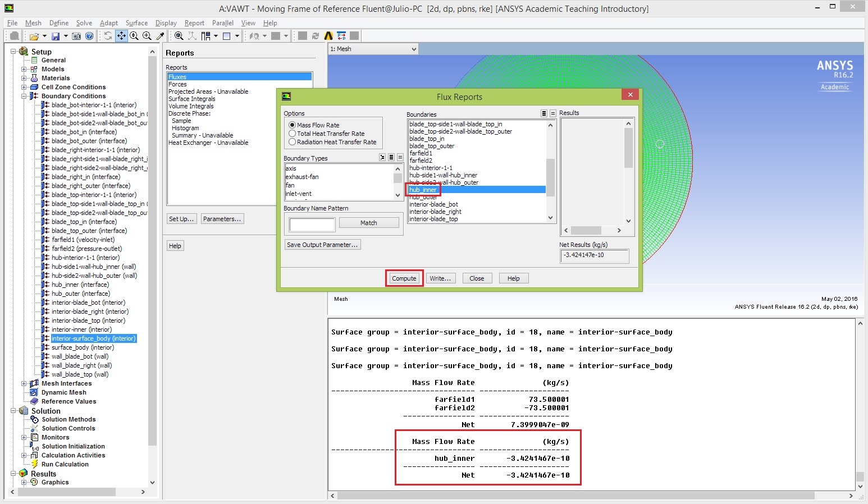Click Compute in Flux Reports dialog

[x=404, y=278]
